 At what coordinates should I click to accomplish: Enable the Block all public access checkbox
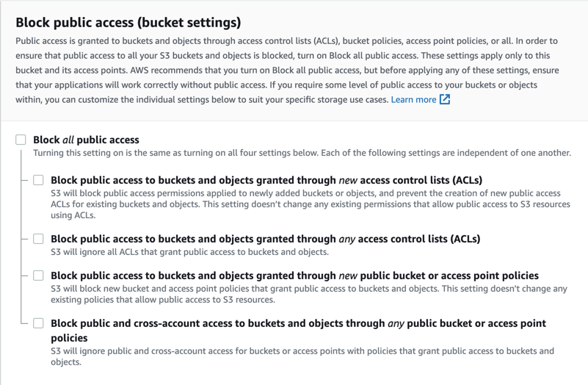coord(21,140)
